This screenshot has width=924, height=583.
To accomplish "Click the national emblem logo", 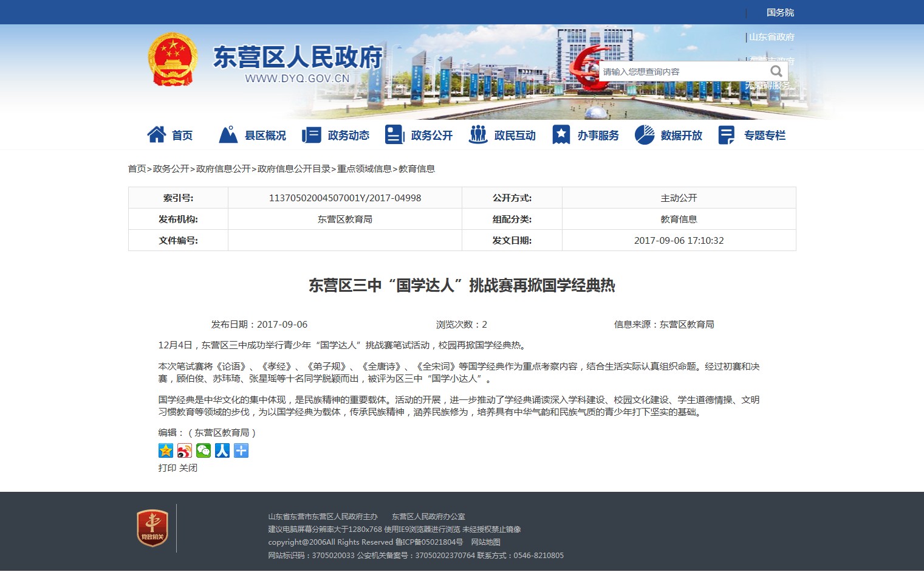I will 173,60.
